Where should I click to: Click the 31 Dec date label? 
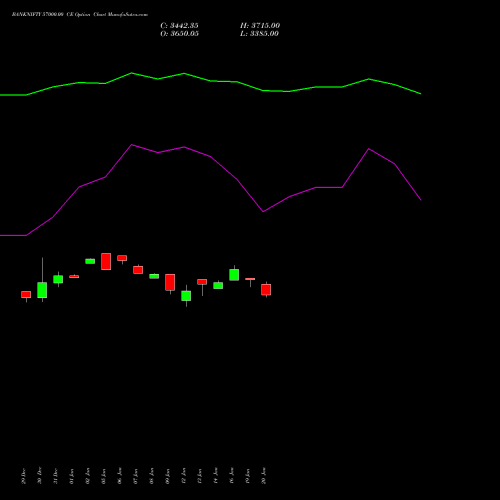coord(56,476)
